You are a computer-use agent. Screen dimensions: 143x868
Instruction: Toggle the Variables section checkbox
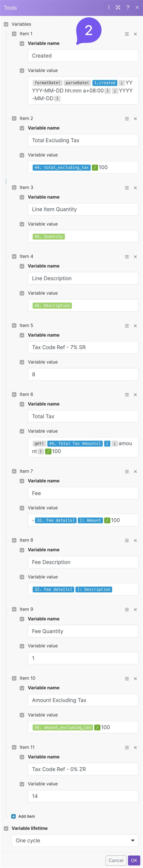tap(6, 24)
